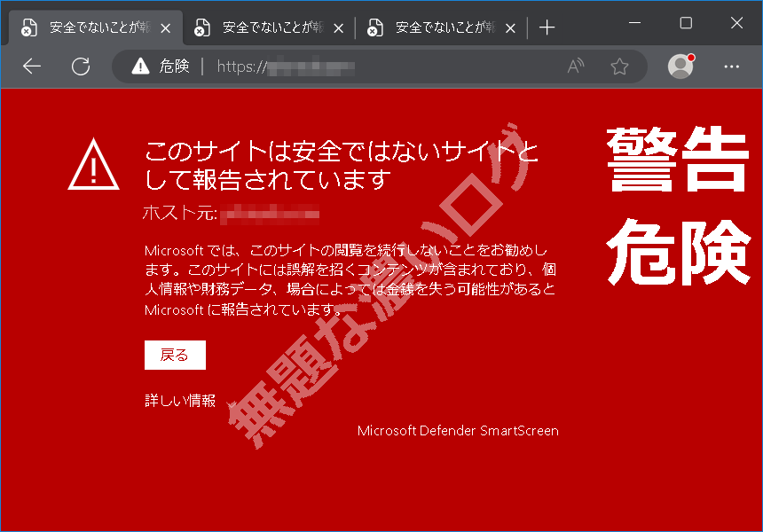Image resolution: width=763 pixels, height=532 pixels.
Task: Open the user profile avatar
Action: tap(680, 66)
